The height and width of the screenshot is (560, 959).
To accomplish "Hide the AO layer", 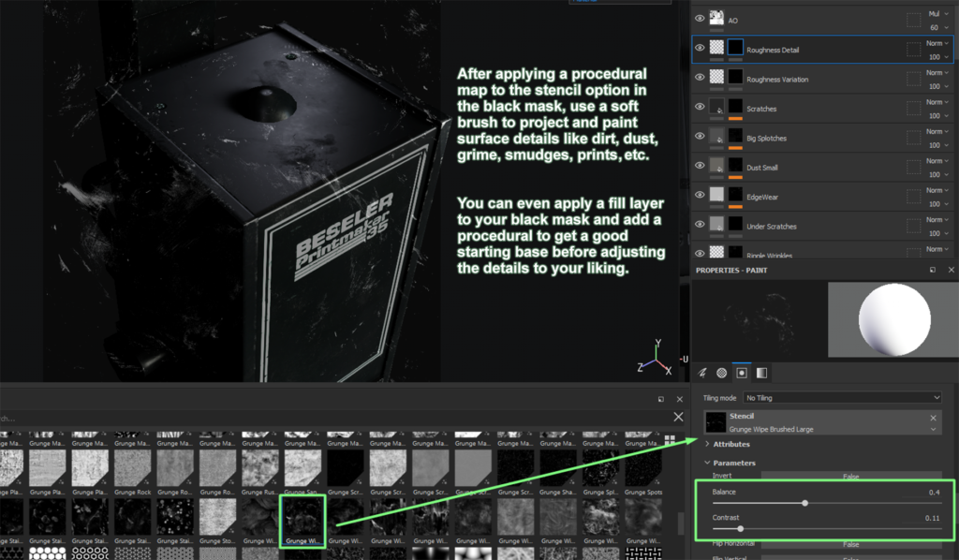I will tap(698, 17).
